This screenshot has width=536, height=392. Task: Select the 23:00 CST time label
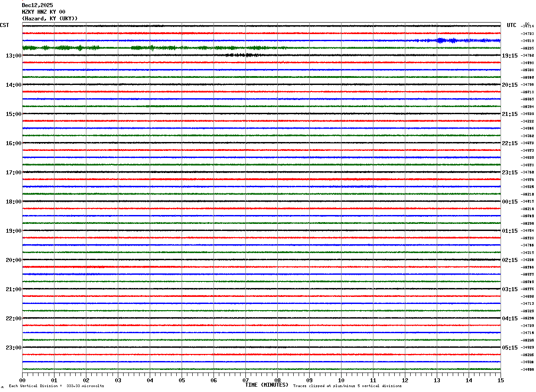(x=14, y=348)
